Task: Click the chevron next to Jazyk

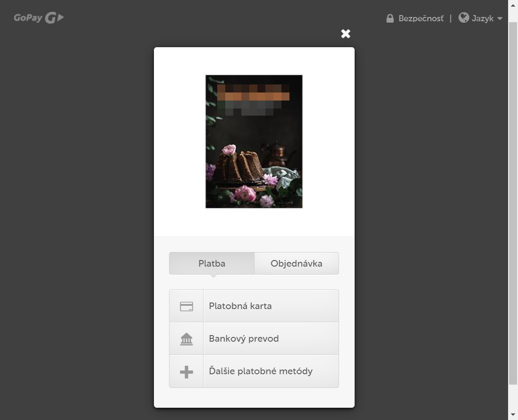Action: (501, 18)
